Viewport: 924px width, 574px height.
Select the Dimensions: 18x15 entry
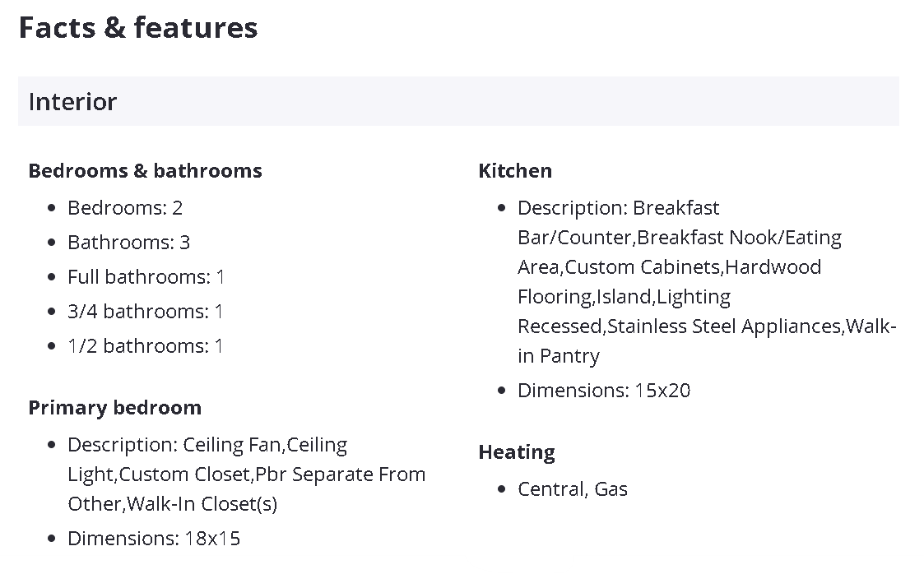154,538
